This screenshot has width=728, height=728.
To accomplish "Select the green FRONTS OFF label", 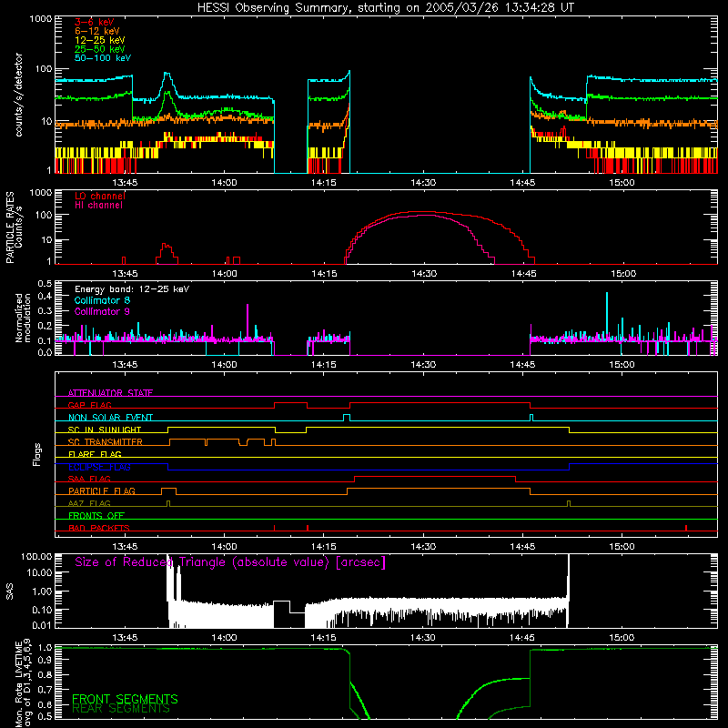I will pyautogui.click(x=96, y=515).
